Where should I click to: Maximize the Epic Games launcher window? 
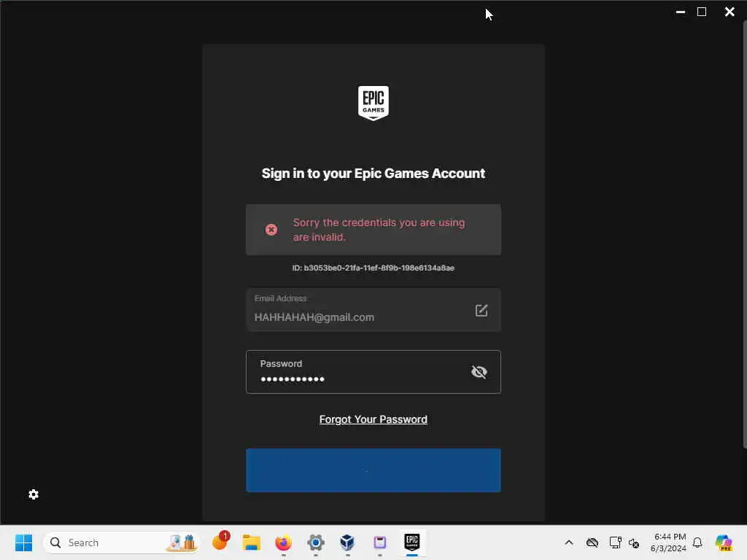pos(702,12)
